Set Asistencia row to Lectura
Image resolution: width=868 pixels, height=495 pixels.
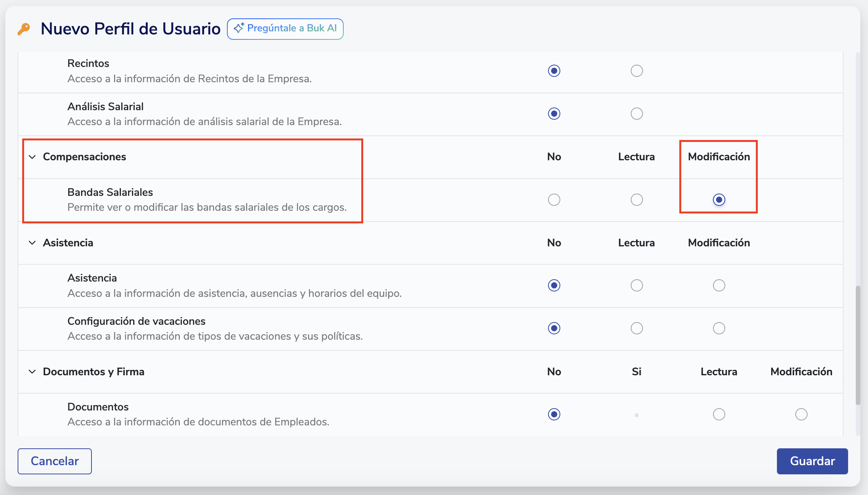tap(636, 285)
